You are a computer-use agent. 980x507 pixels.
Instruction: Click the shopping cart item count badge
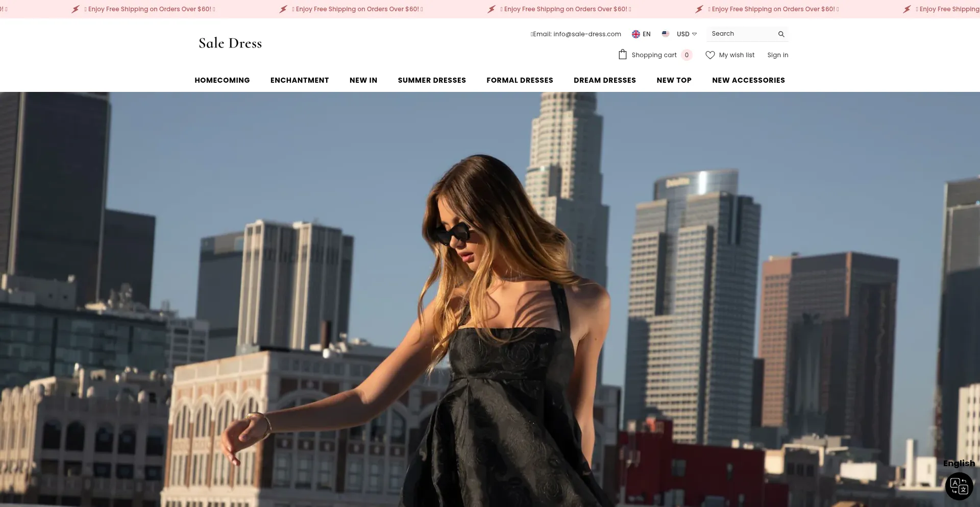[x=687, y=55]
